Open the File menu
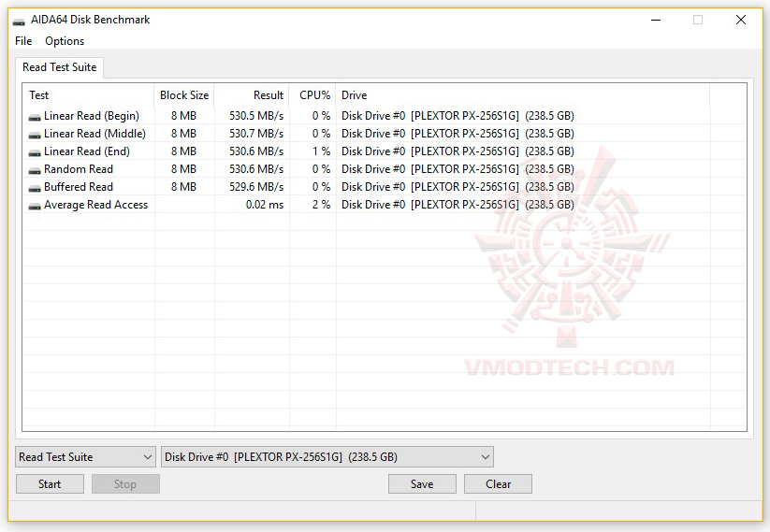Screen dimensions: 770x532 point(23,41)
